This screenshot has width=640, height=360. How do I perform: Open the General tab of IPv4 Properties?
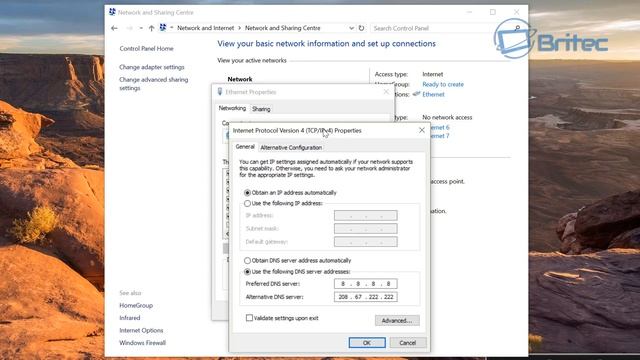pos(245,147)
